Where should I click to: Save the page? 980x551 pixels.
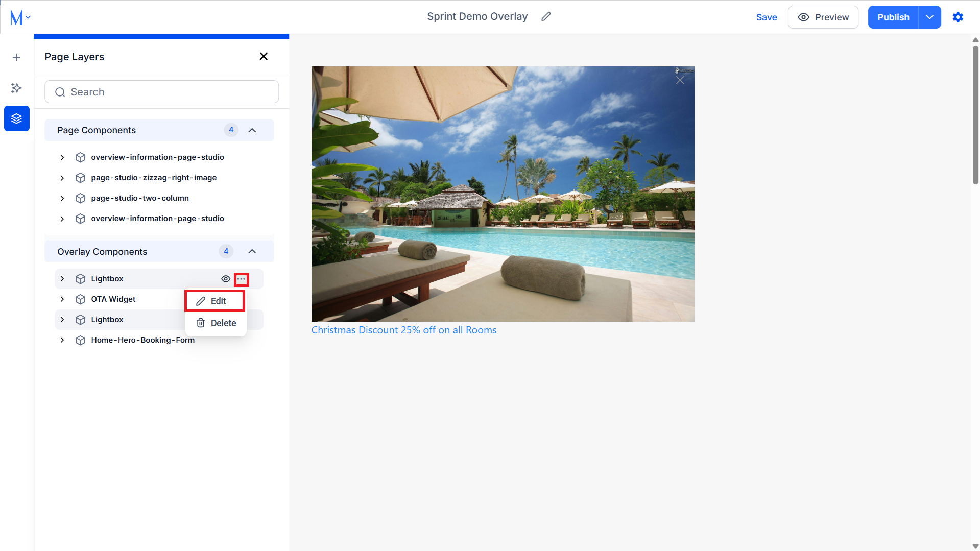[767, 17]
